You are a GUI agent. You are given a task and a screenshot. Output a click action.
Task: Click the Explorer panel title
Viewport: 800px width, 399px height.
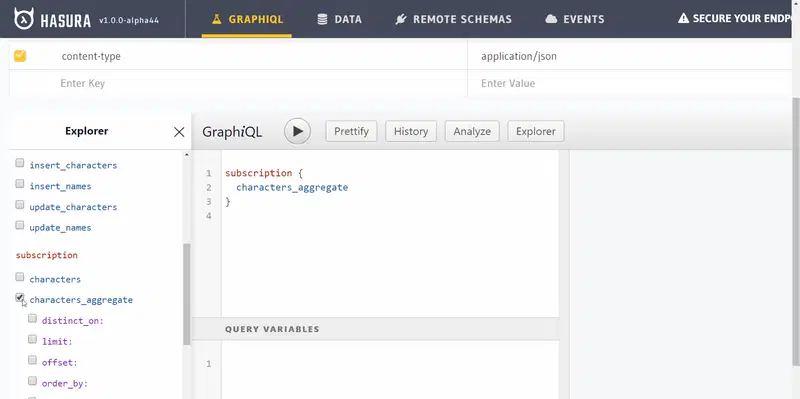click(87, 131)
